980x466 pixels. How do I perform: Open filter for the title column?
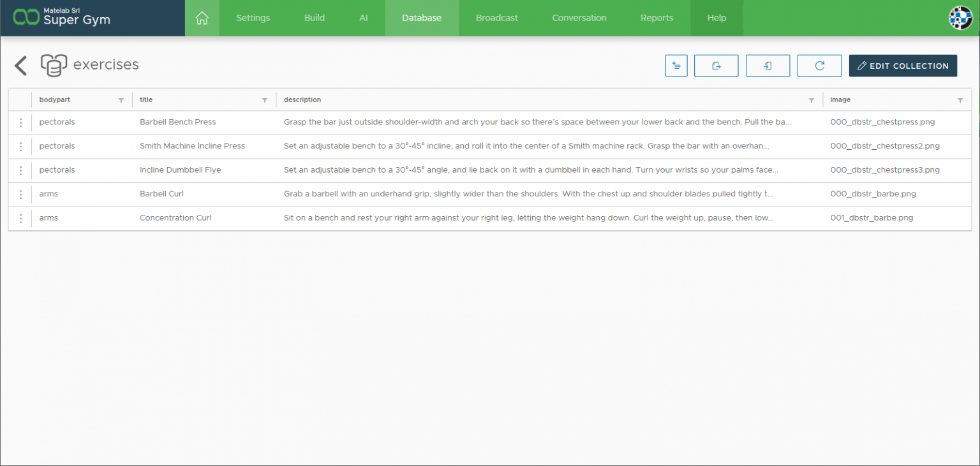pyautogui.click(x=265, y=101)
